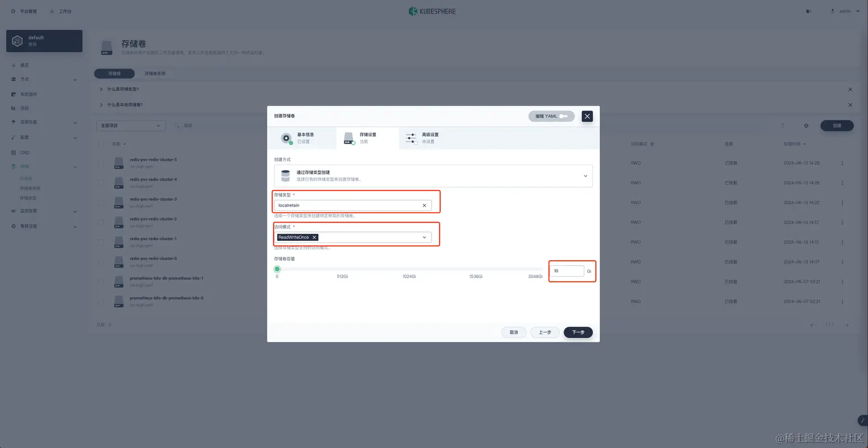Open the 创建方式 creation method dropdown

pos(433,176)
